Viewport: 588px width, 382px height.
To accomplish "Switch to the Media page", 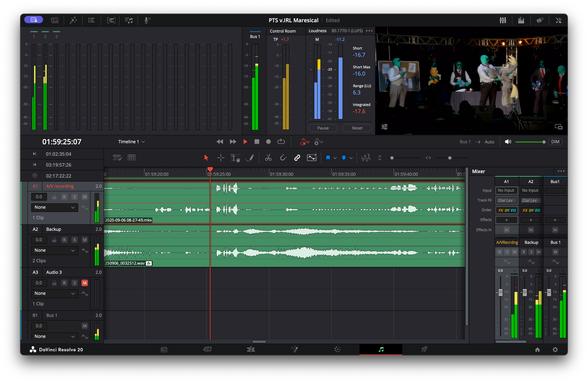I will coord(164,349).
